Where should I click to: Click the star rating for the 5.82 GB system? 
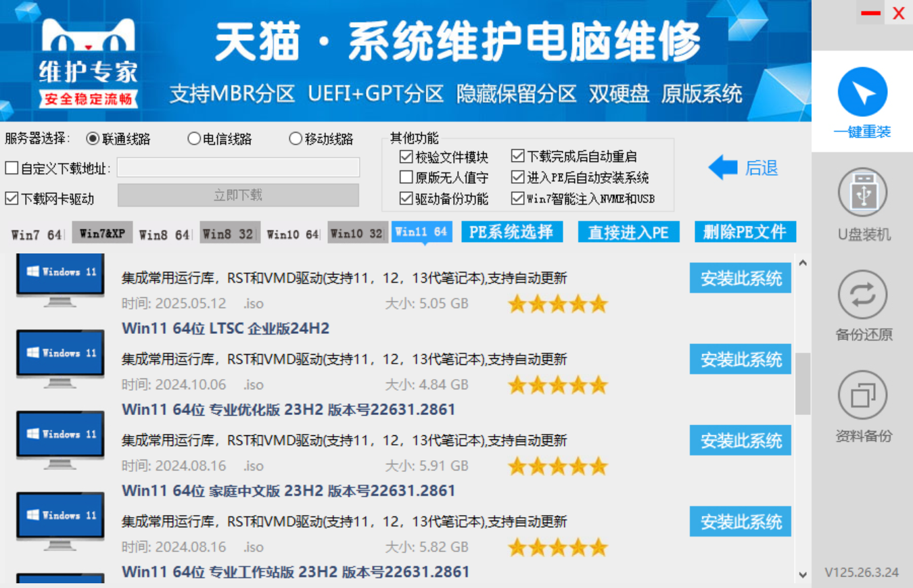tap(558, 547)
